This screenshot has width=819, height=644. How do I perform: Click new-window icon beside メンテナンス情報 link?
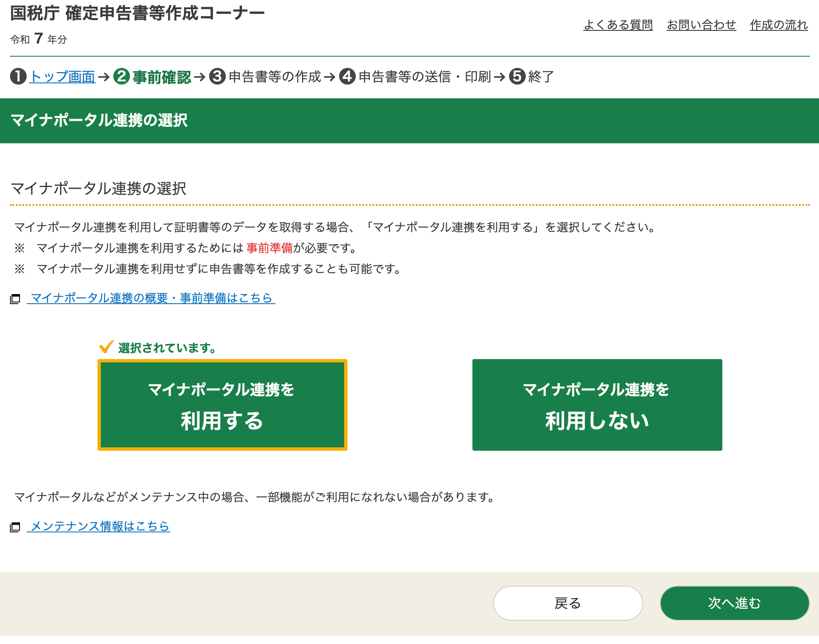click(15, 527)
